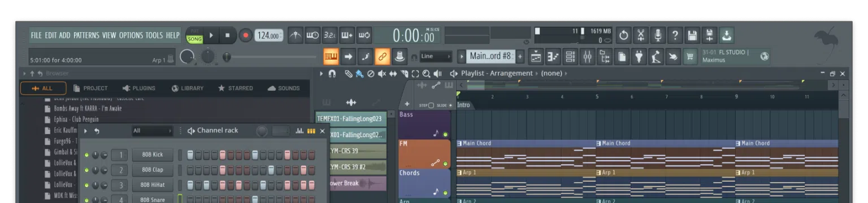Toggle the Bass track mute LED
Screen dimensions: 868x203
[x=445, y=134]
